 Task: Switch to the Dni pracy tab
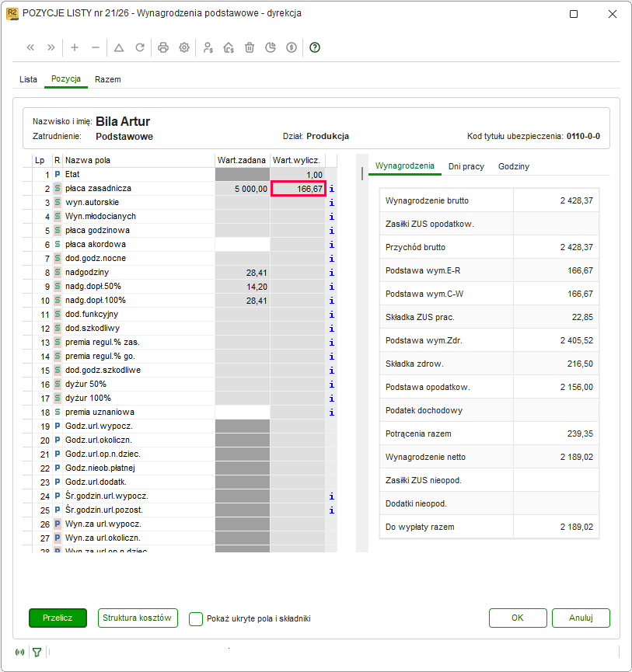tap(466, 166)
